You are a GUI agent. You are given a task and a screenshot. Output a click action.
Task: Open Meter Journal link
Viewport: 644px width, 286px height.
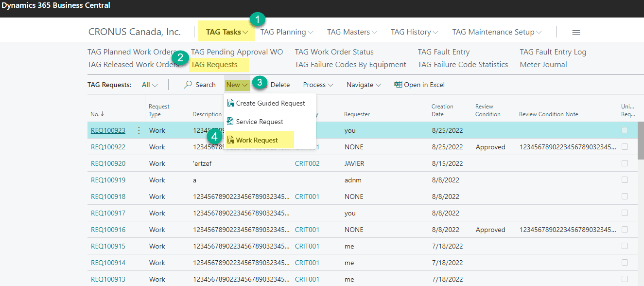pos(543,64)
